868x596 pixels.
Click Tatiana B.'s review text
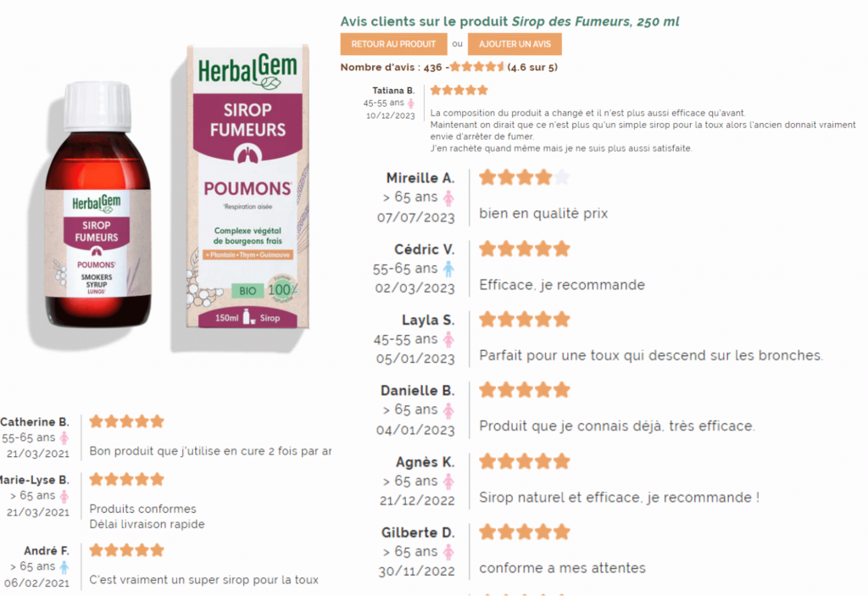[x=643, y=131]
